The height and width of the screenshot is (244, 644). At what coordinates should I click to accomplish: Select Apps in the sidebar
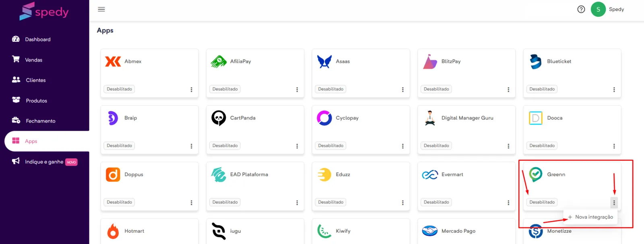click(47, 141)
